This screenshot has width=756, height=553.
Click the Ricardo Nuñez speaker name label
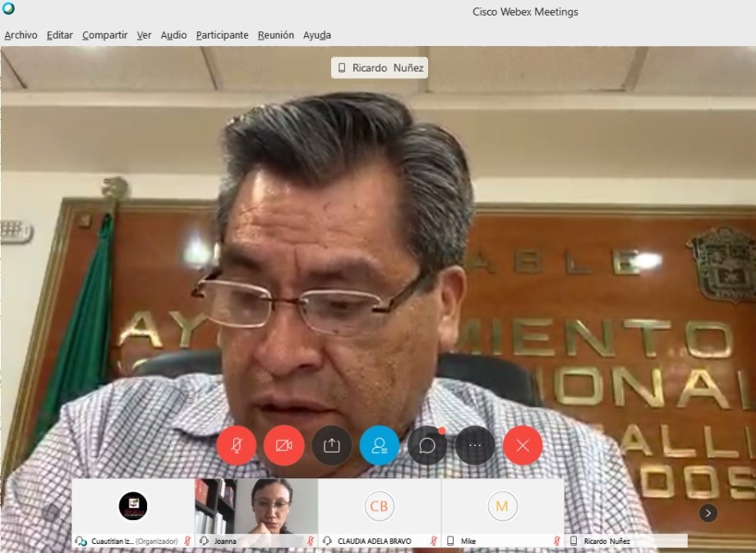click(x=380, y=68)
